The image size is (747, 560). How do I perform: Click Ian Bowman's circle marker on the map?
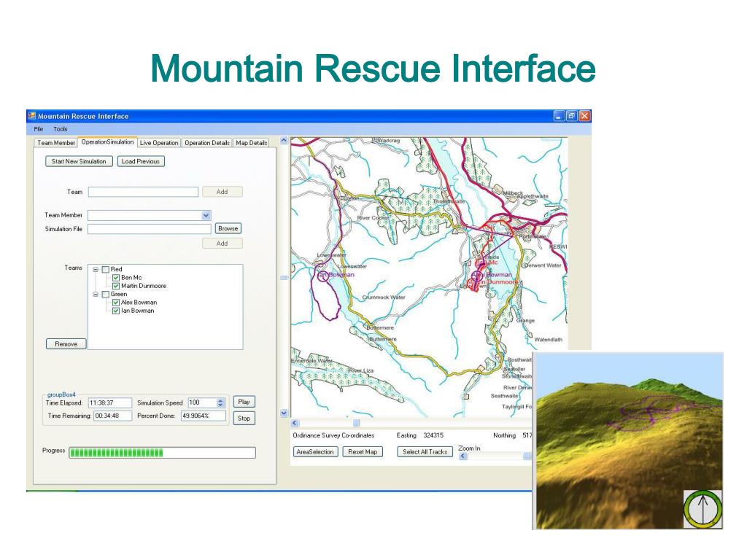tap(323, 275)
